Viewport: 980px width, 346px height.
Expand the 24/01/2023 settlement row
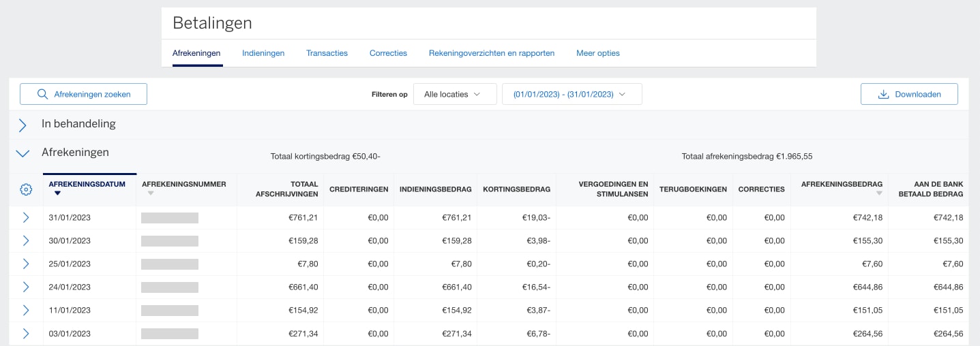(26, 287)
